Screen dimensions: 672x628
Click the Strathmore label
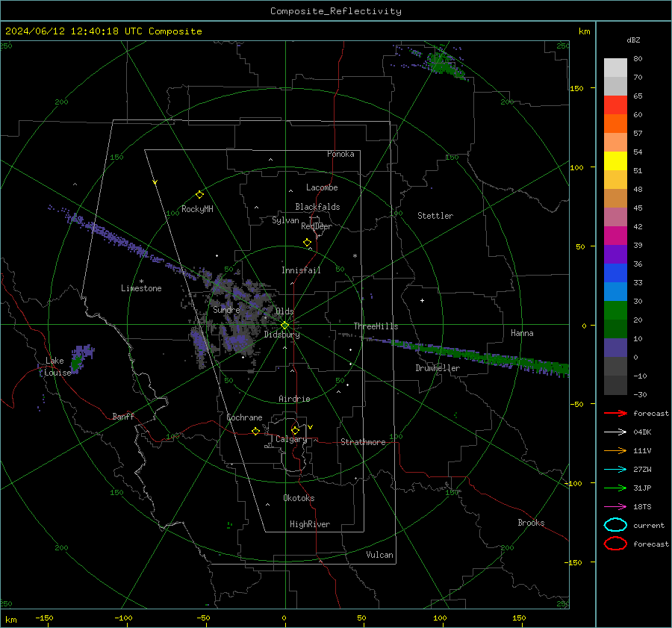(363, 442)
